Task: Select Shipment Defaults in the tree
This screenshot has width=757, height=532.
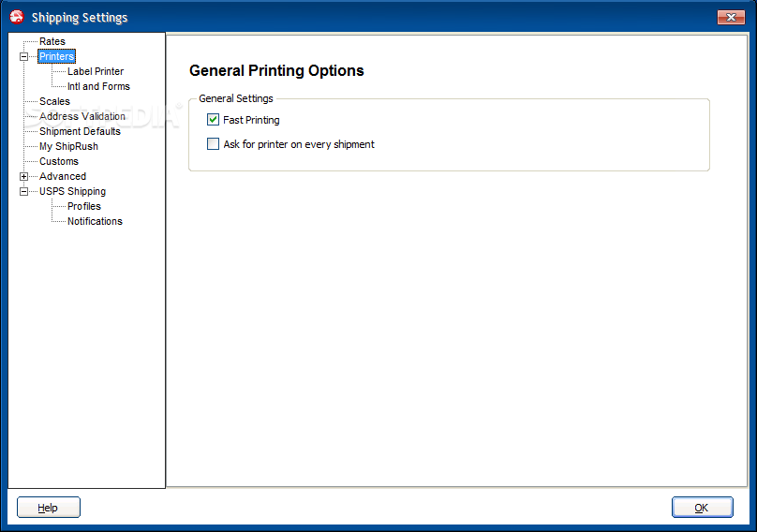Action: 80,131
